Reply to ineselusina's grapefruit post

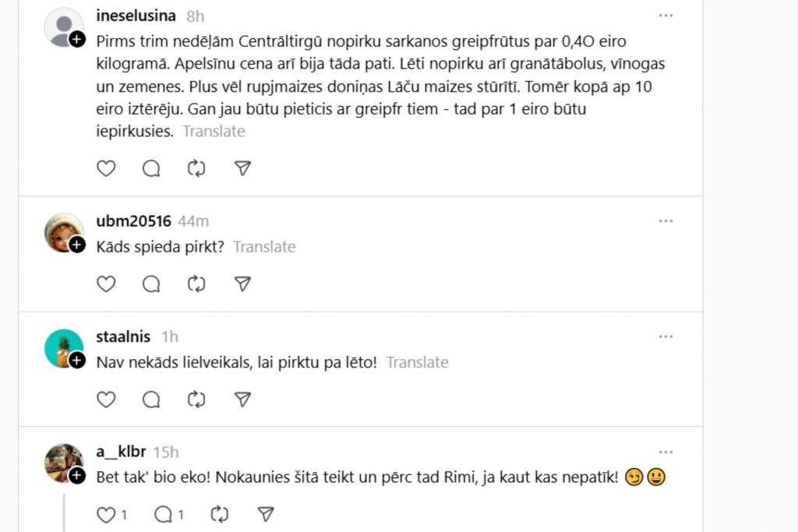(x=151, y=168)
